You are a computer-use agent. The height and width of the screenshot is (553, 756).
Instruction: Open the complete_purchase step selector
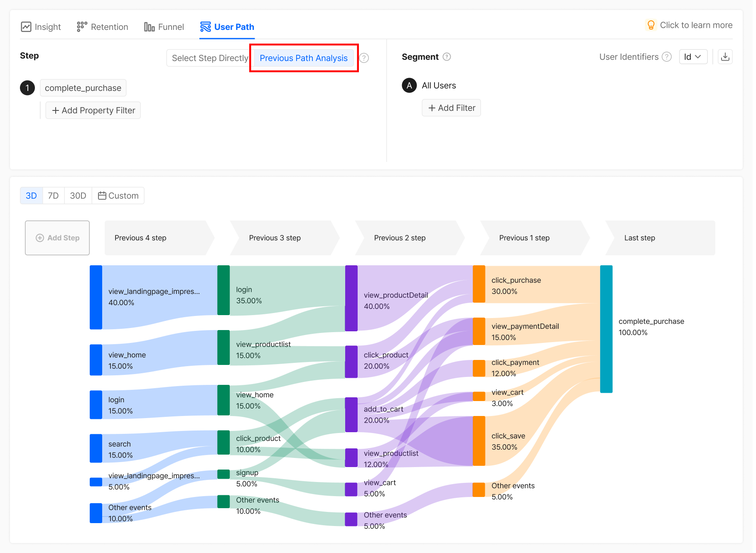(x=83, y=88)
